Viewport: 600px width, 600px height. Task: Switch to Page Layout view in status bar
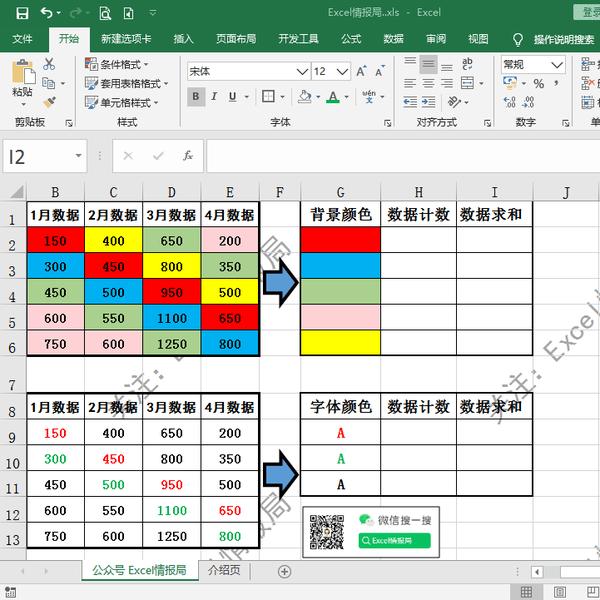(559, 592)
